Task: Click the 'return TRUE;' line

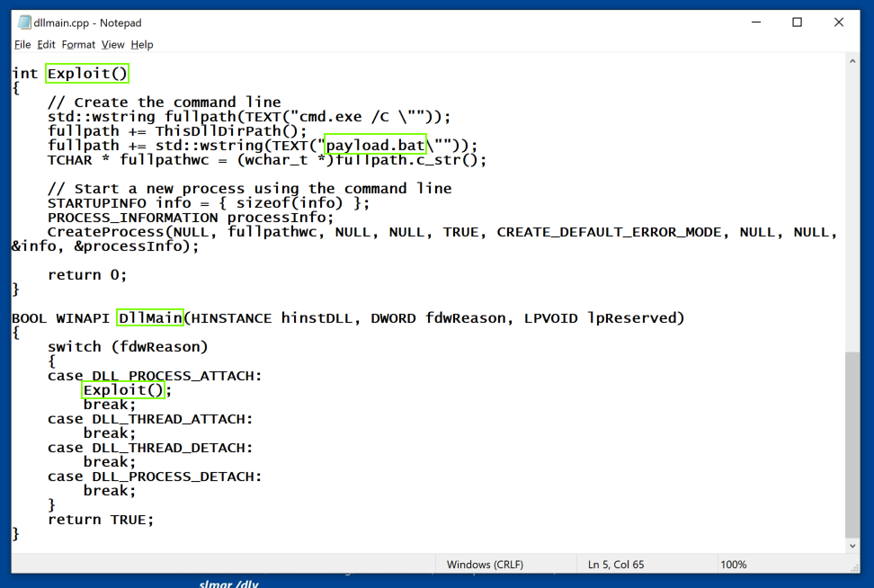Action: [x=101, y=520]
